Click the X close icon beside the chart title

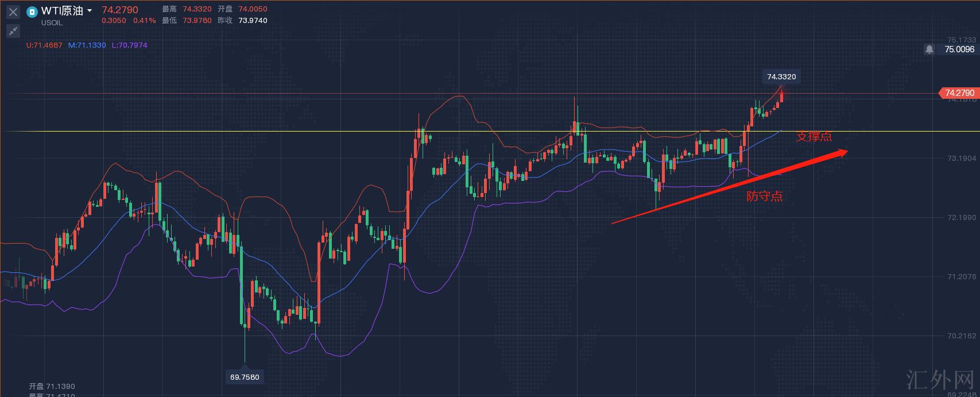[x=13, y=12]
